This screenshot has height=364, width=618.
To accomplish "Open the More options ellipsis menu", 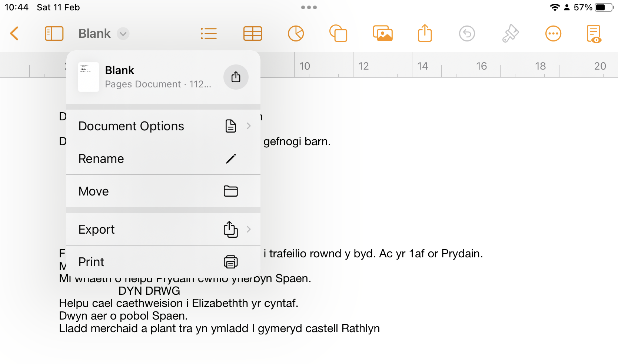I will [x=553, y=34].
